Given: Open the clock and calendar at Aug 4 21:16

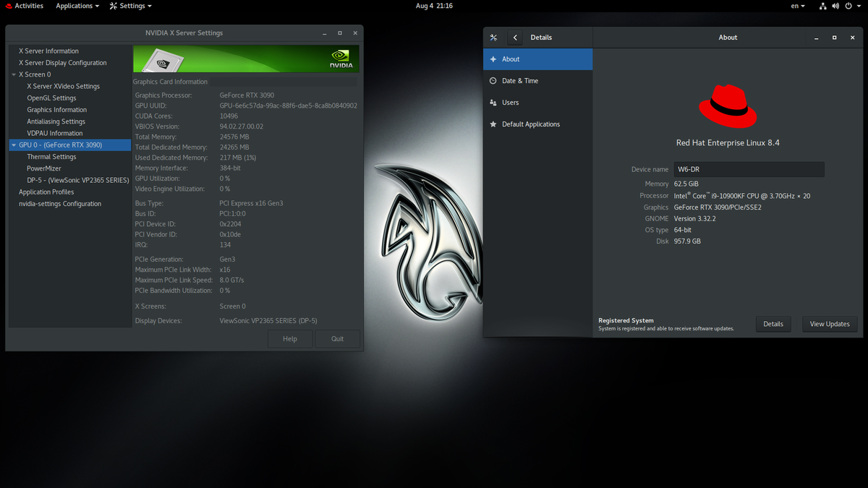Looking at the screenshot, I should pos(434,6).
